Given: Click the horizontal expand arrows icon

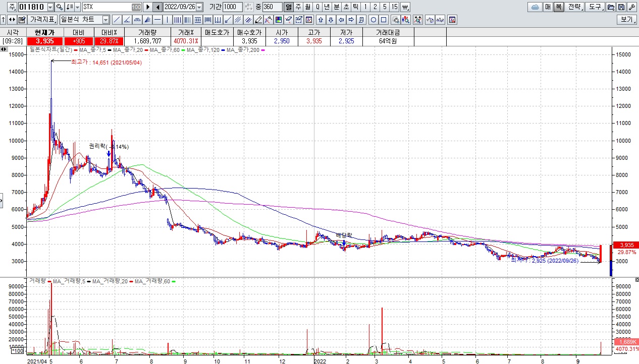Looking at the screenshot, I should pos(12,20).
